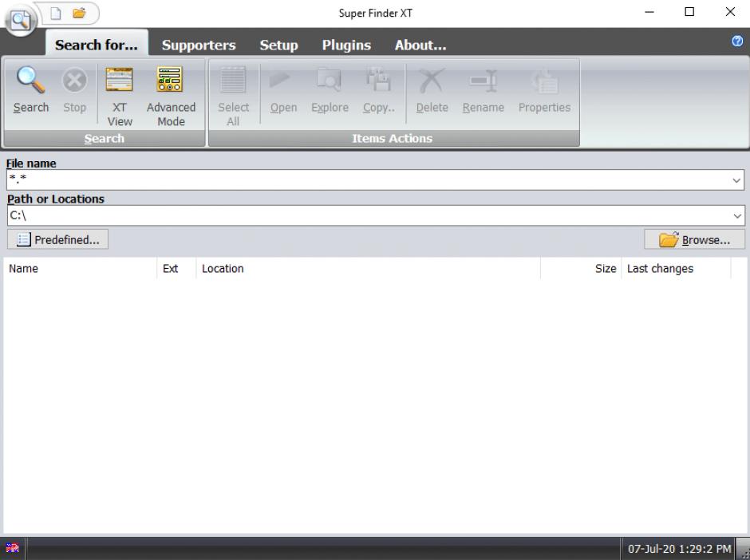Expand the Path or Locations dropdown arrow
Viewport: 750px width, 560px height.
[x=737, y=215]
